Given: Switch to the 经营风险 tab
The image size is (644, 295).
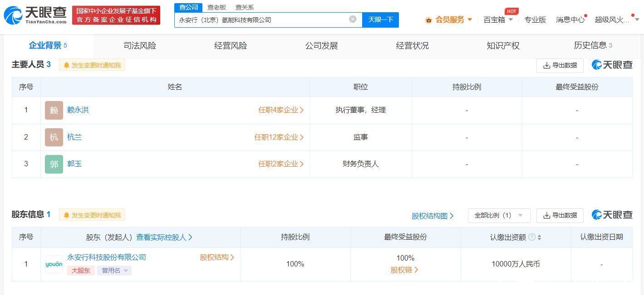Looking at the screenshot, I should pos(231,45).
